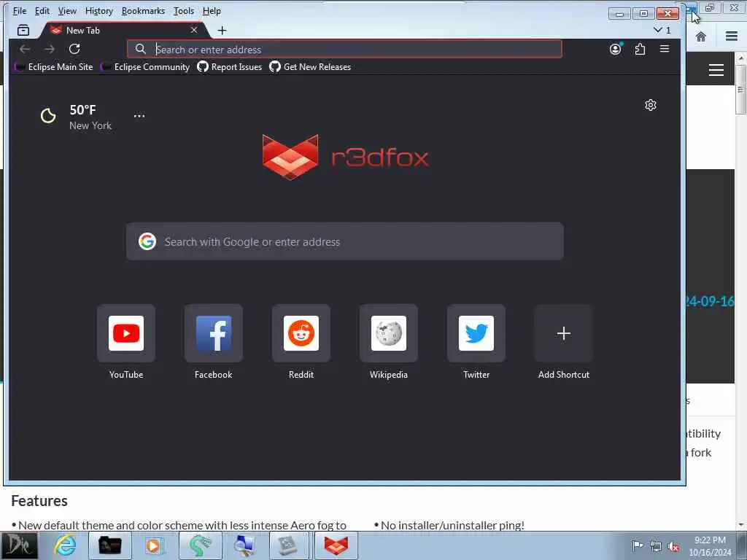The width and height of the screenshot is (747, 560).
Task: Open the media player taskbar icon
Action: tap(153, 545)
